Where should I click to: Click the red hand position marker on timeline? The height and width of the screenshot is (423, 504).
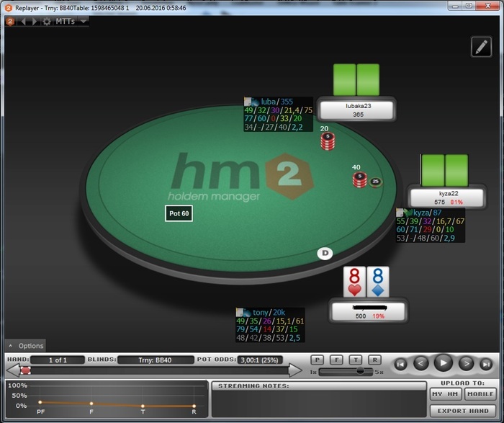click(x=26, y=370)
